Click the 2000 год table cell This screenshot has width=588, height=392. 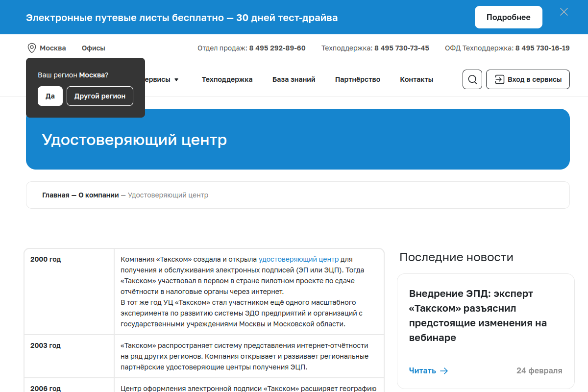pos(69,292)
